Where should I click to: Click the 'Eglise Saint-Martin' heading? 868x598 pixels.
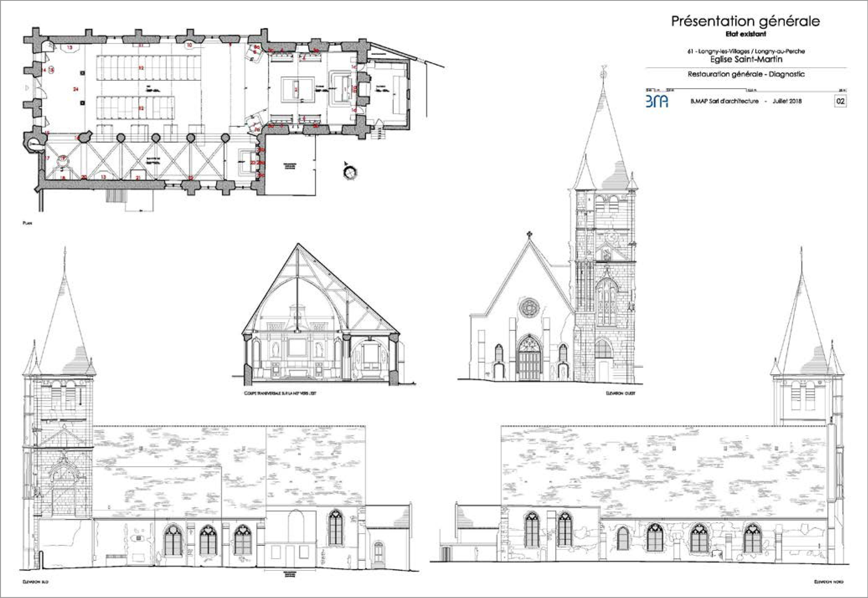click(746, 59)
